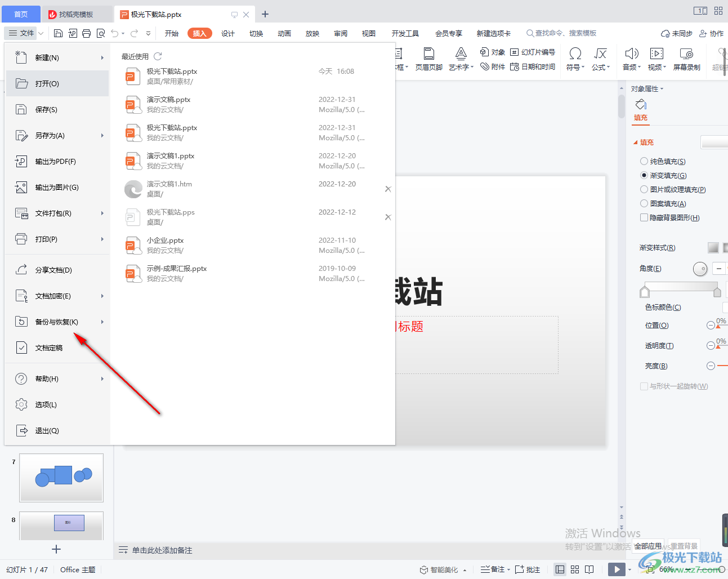Screen dimensions: 728x579
Task: Click the print icon in quick toolbar
Action: (x=86, y=33)
